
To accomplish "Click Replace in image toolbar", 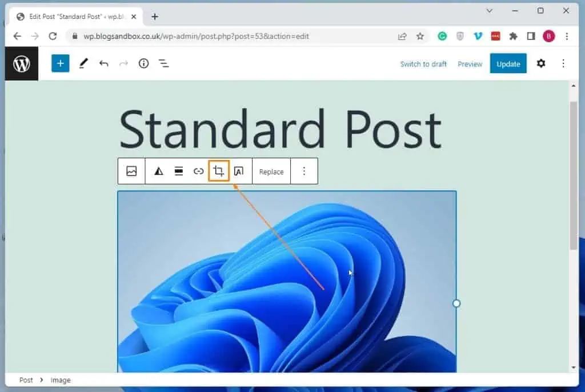I will click(x=271, y=172).
